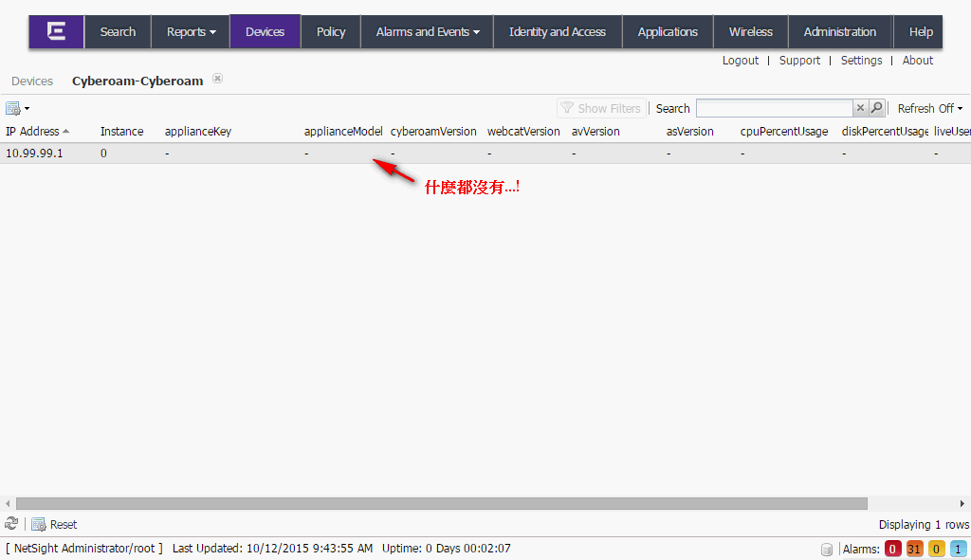This screenshot has height=560, width=971.
Task: Click the horizontal scrollbar thumb
Action: pyautogui.click(x=442, y=504)
